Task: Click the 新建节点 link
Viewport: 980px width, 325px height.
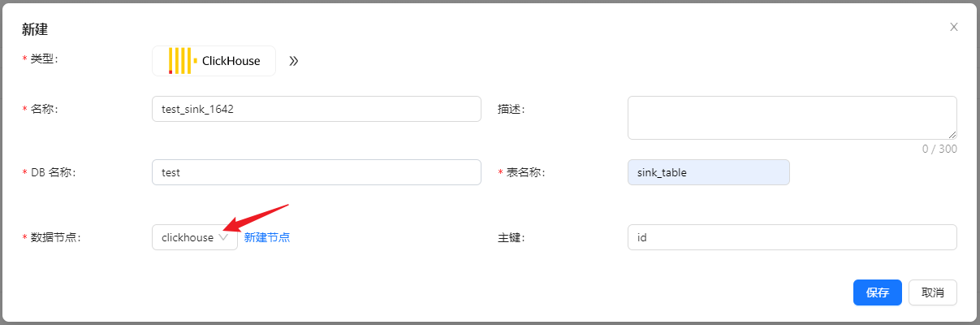Action: pyautogui.click(x=267, y=237)
